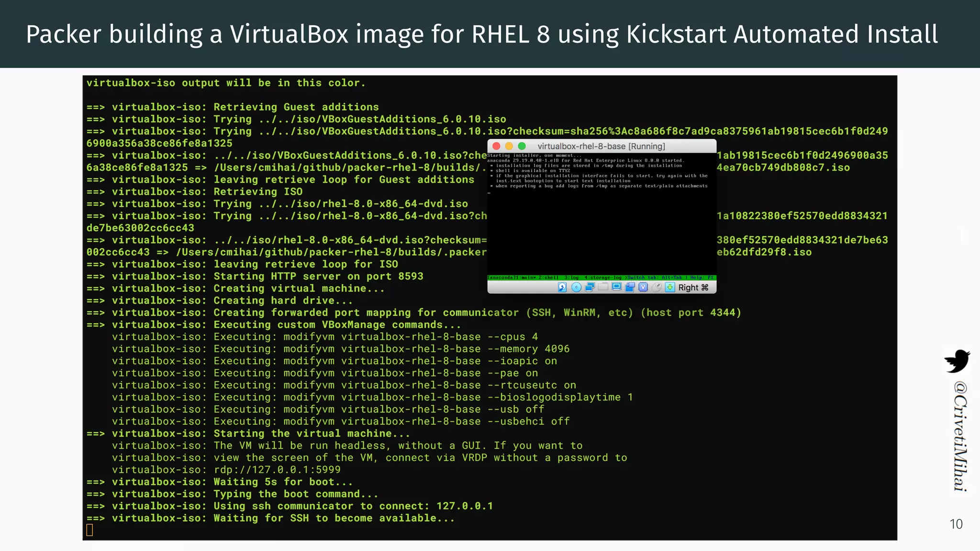Screen dimensions: 980x551
Task: Click the Right ⌘ host key label
Action: tap(693, 287)
